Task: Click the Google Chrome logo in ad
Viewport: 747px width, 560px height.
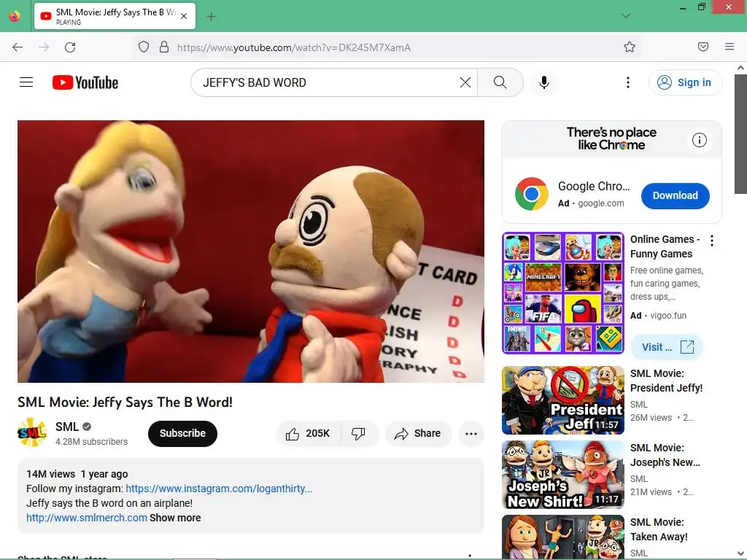Action: pyautogui.click(x=532, y=194)
